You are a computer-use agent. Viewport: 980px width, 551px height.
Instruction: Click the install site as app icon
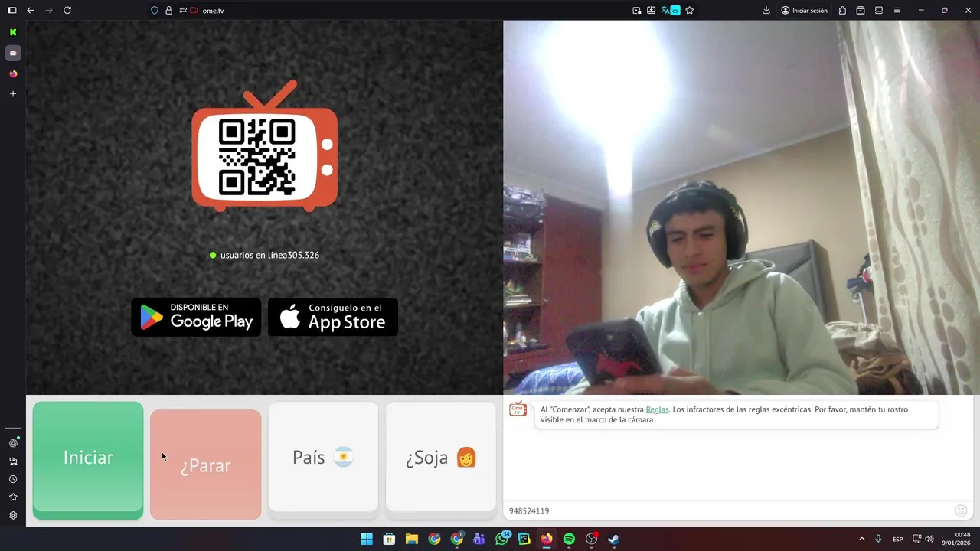point(651,11)
